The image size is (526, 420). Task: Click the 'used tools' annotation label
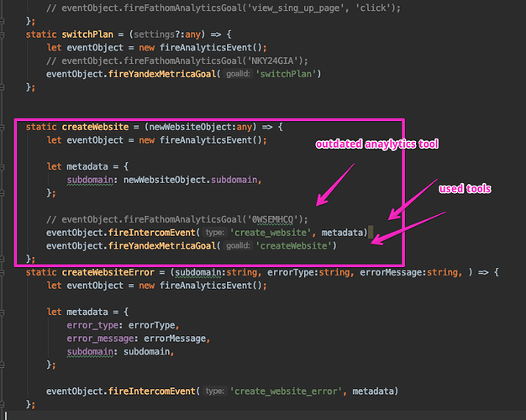pos(465,189)
